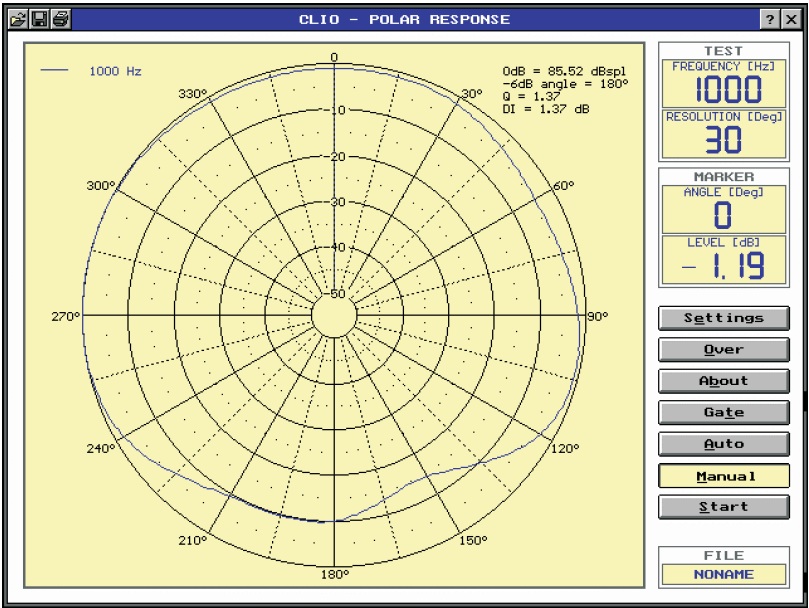Click the FILE panel heading
Image resolution: width=809 pixels, height=608 pixels.
[724, 555]
